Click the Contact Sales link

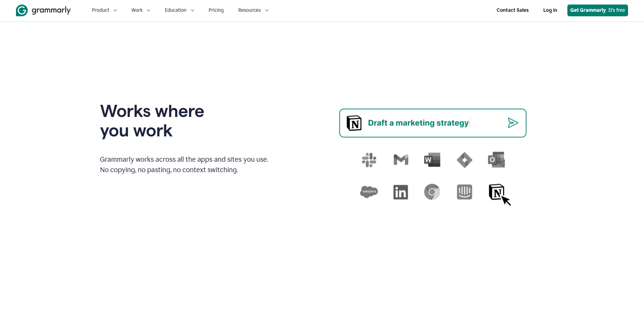tap(513, 10)
